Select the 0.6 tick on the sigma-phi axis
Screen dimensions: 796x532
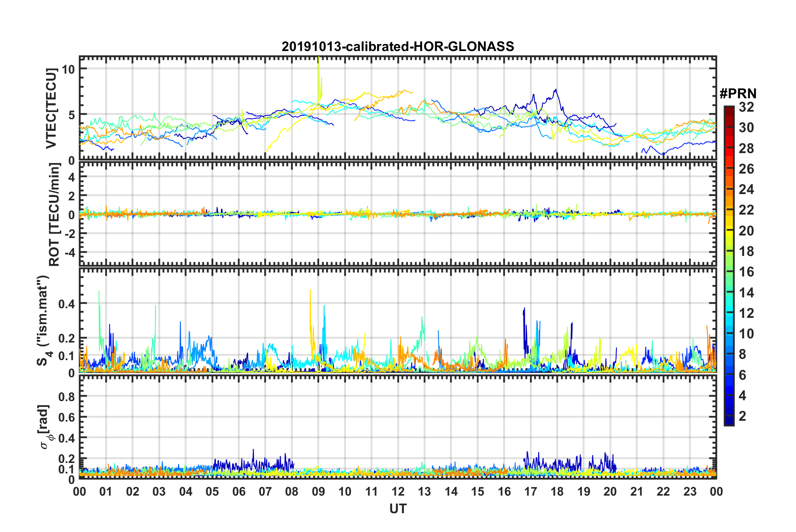[x=67, y=417]
